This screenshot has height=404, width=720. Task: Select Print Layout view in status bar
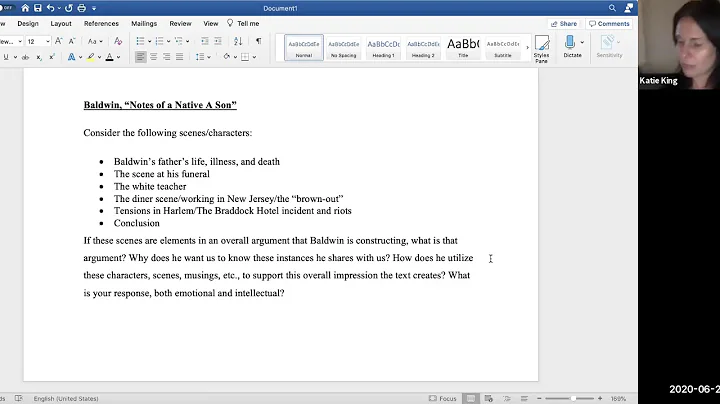pos(471,398)
